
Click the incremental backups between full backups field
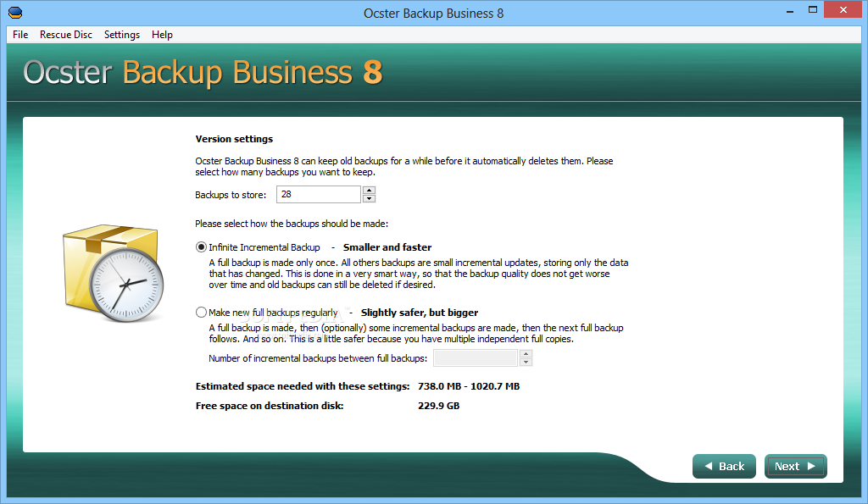[x=476, y=358]
